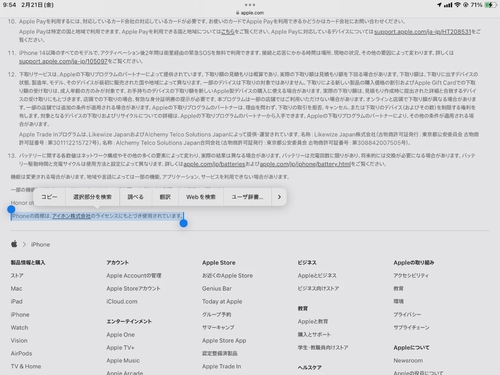Open the Appleと教育 link

click(313, 322)
